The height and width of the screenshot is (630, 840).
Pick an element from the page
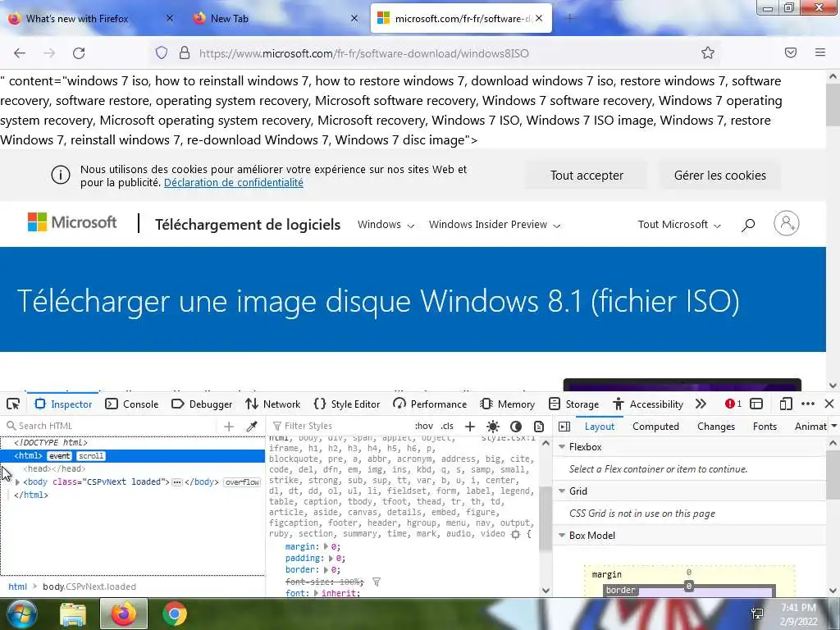point(13,404)
